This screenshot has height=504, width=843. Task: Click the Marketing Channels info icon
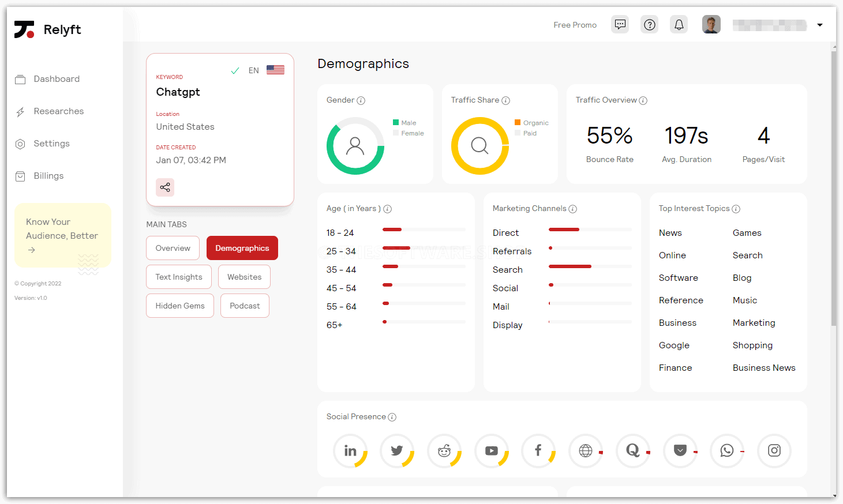point(573,209)
